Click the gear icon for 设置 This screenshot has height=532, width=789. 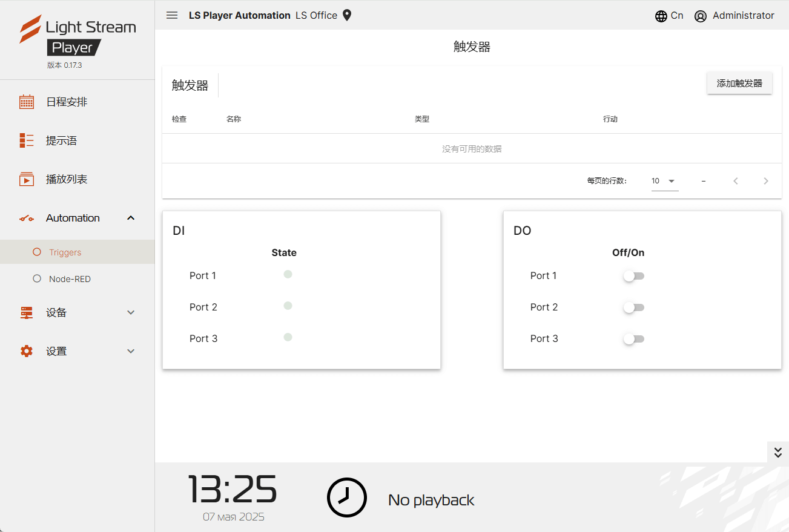click(27, 351)
